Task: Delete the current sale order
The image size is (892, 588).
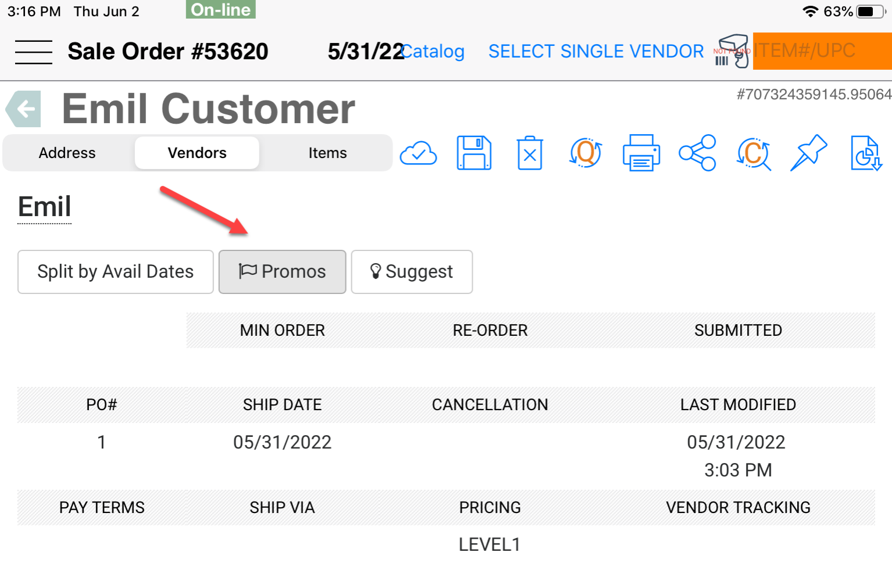Action: pyautogui.click(x=530, y=153)
